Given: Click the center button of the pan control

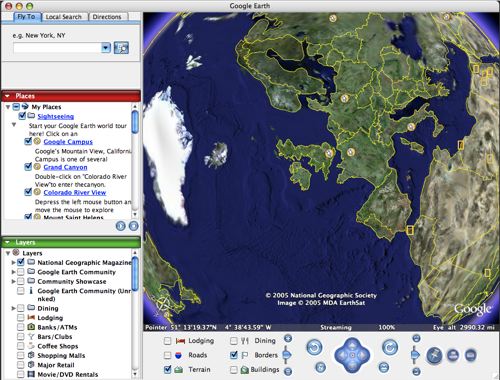Looking at the screenshot, I should coord(352,355).
